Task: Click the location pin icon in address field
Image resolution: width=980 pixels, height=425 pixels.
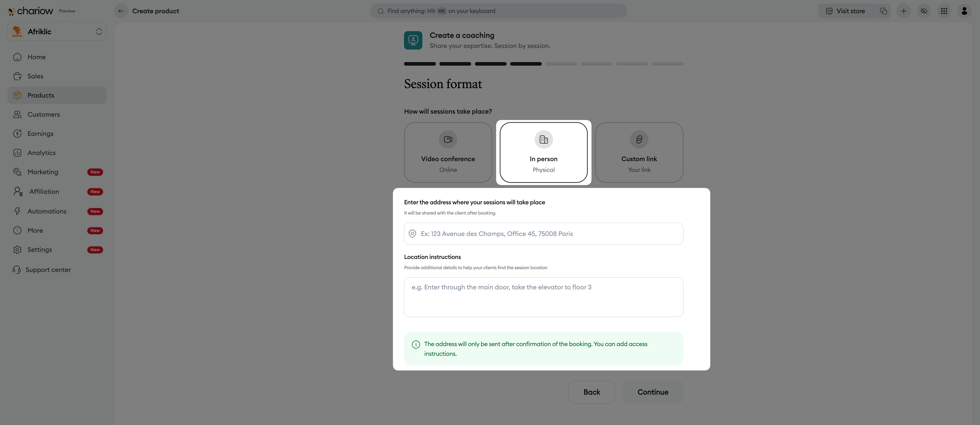Action: coord(412,234)
